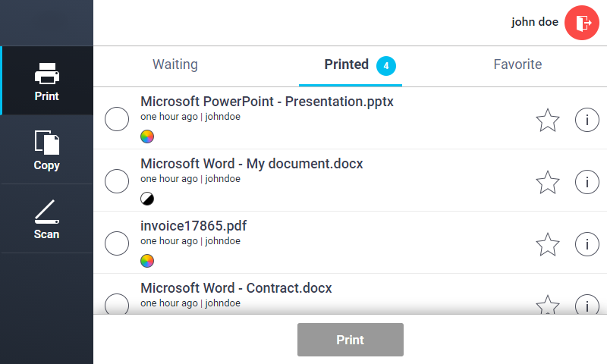Switch to the Favorite tab
The image size is (607, 364).
pyautogui.click(x=517, y=64)
